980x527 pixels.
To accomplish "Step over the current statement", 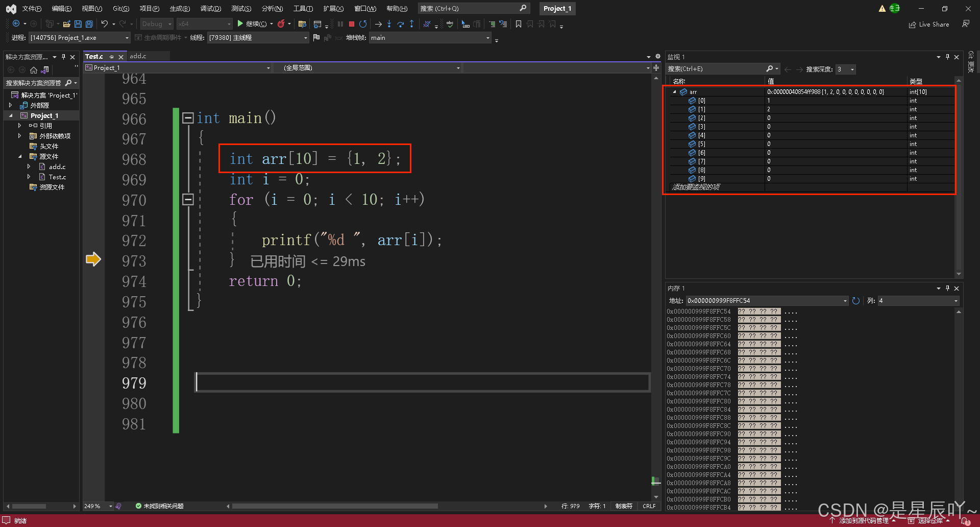I will 400,23.
